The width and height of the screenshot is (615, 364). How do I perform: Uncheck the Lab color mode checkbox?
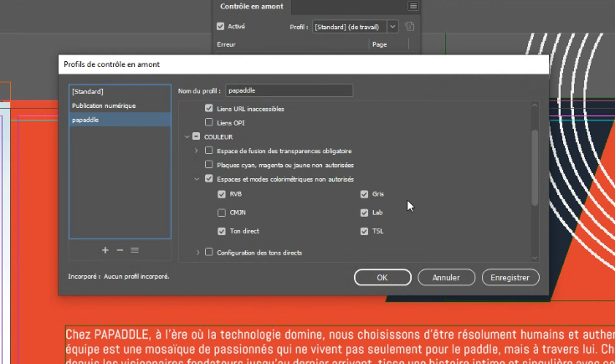pyautogui.click(x=364, y=213)
